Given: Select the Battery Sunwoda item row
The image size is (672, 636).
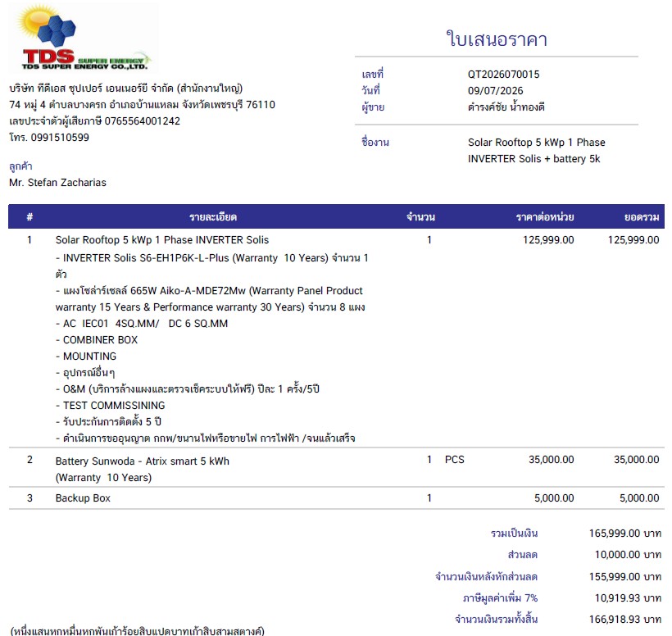Looking at the screenshot, I should (x=336, y=467).
